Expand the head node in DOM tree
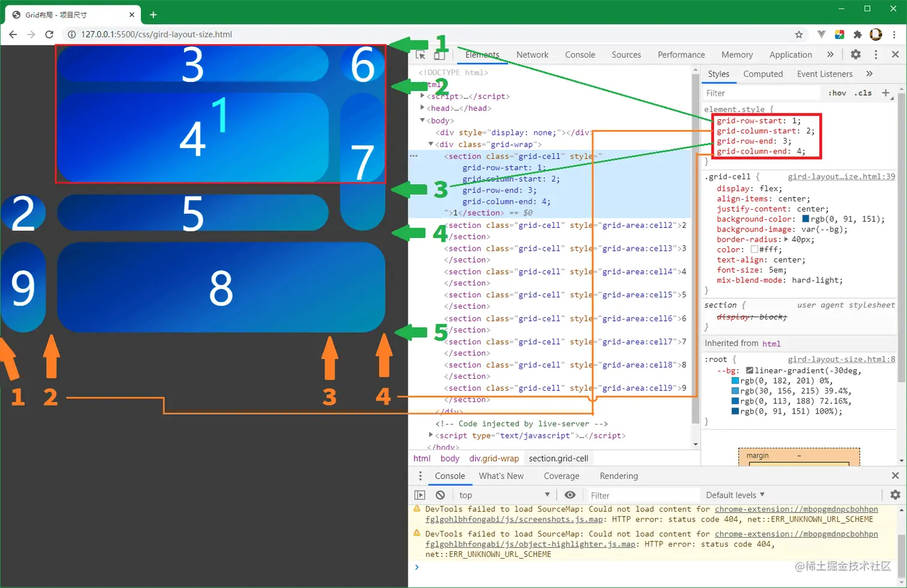907x588 pixels. point(422,107)
